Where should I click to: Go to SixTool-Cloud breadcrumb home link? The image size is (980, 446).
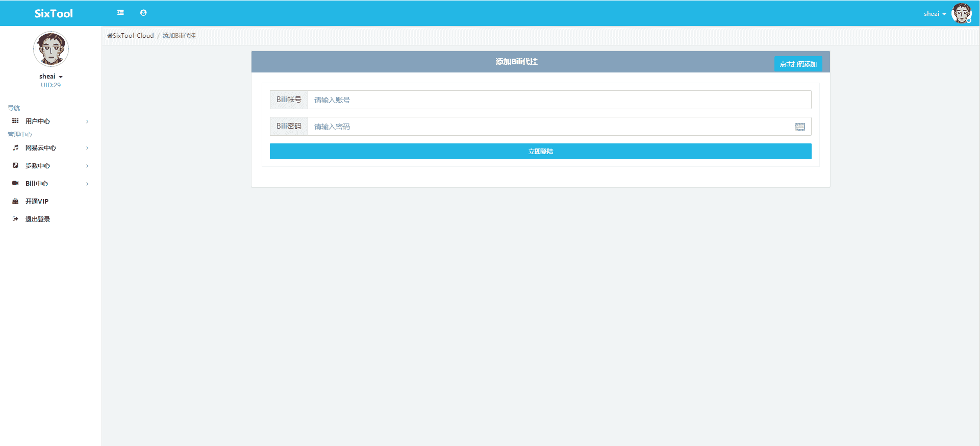coord(131,36)
